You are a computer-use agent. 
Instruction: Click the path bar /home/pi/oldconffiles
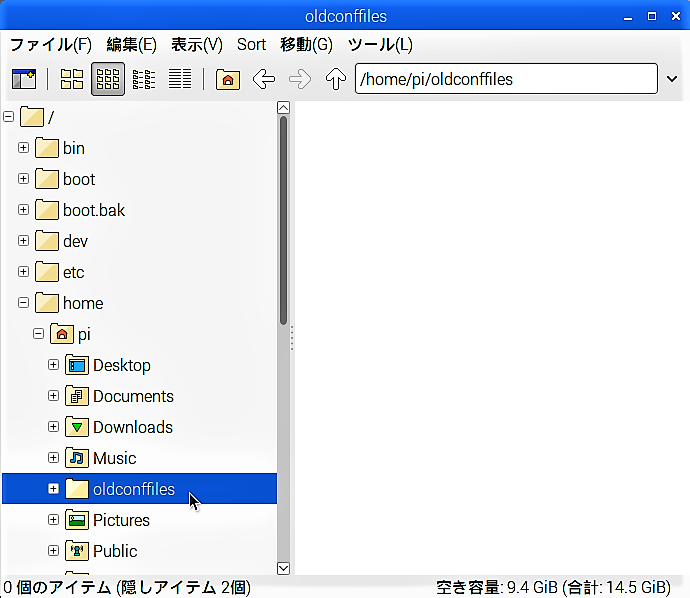(x=506, y=79)
